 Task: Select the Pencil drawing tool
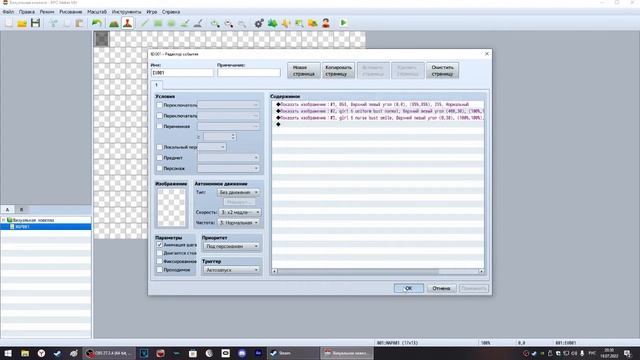coord(144,23)
